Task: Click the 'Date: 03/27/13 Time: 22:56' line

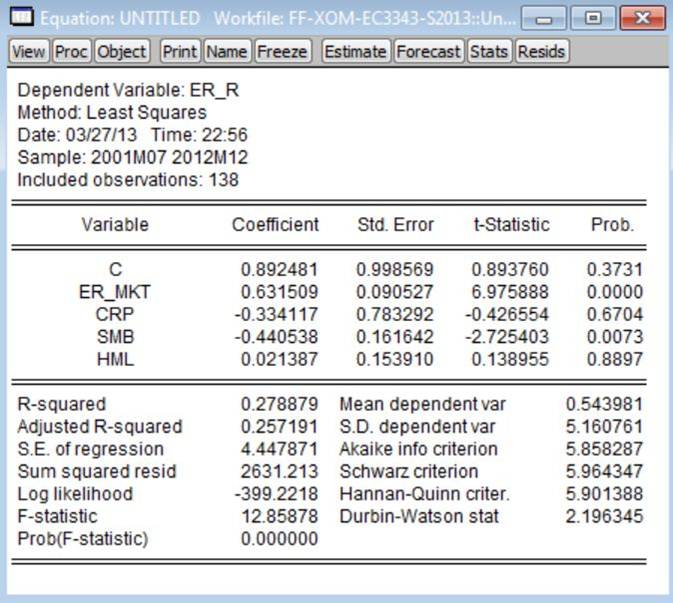Action: [x=133, y=135]
